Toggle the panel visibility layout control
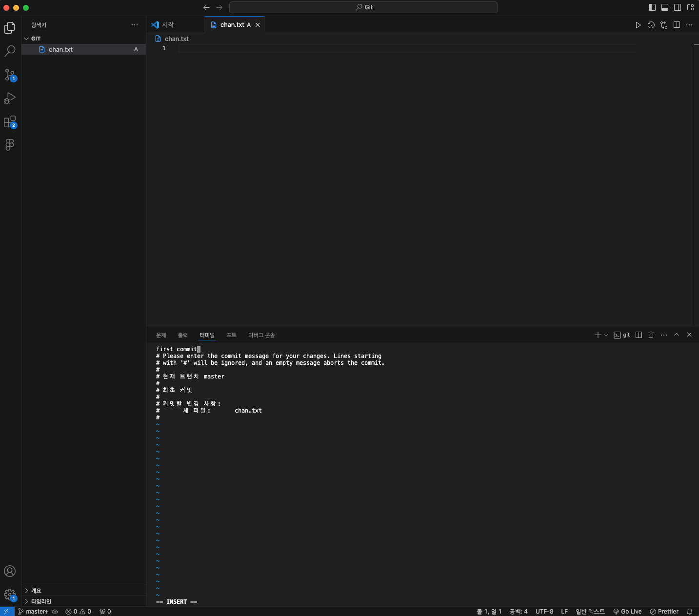This screenshot has height=616, width=699. (x=665, y=7)
